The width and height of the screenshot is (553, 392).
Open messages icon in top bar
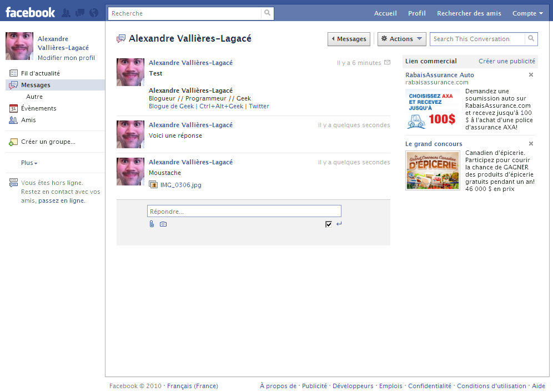[x=80, y=13]
